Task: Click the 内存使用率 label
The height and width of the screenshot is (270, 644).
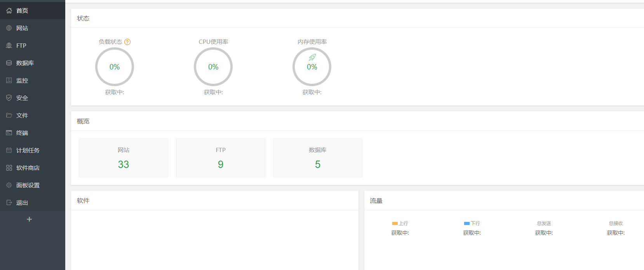Action: pyautogui.click(x=312, y=42)
